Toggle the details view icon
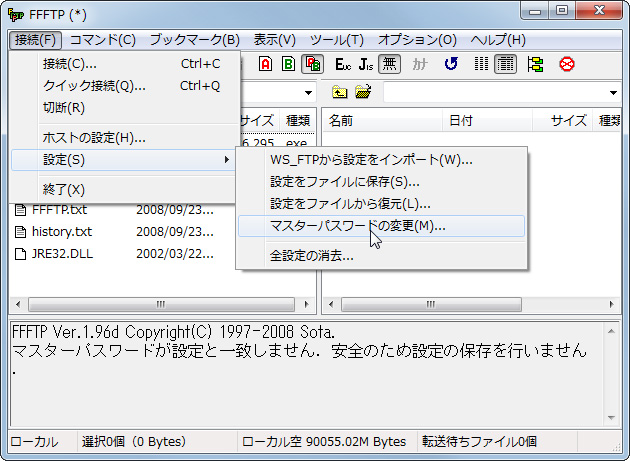 (505, 64)
